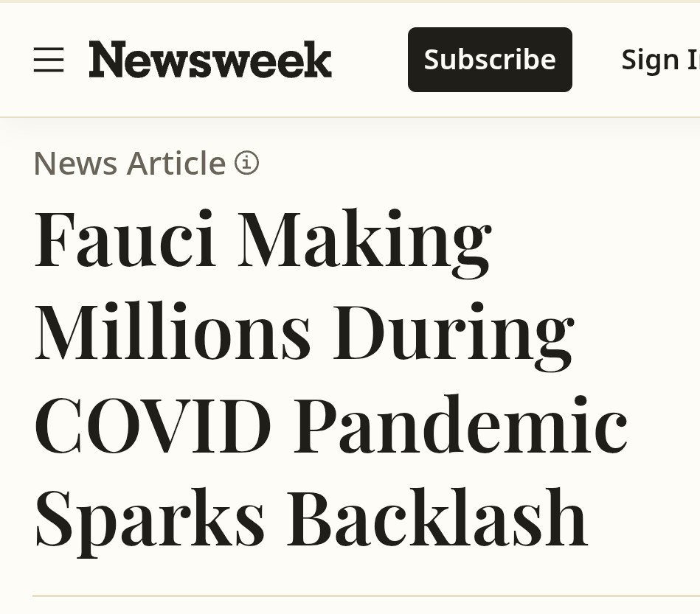Click the info icon beside News Article

(x=246, y=162)
